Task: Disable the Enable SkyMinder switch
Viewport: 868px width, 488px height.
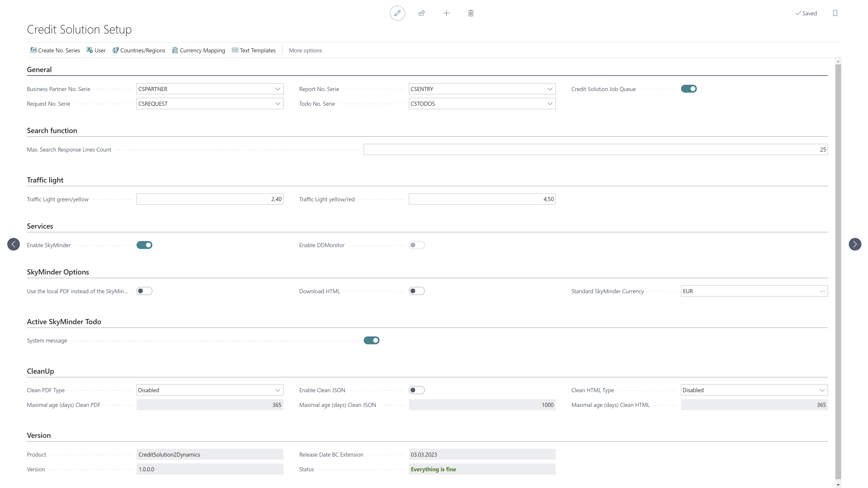Action: pyautogui.click(x=144, y=245)
